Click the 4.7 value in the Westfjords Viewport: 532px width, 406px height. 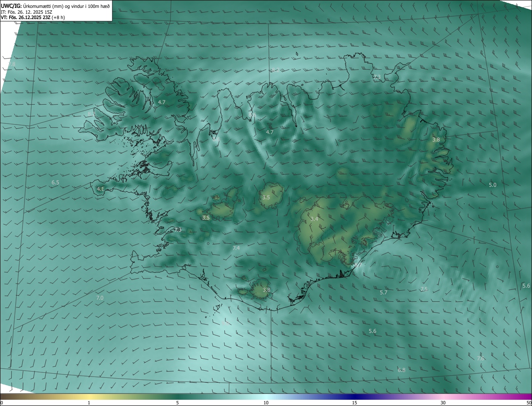tap(162, 102)
